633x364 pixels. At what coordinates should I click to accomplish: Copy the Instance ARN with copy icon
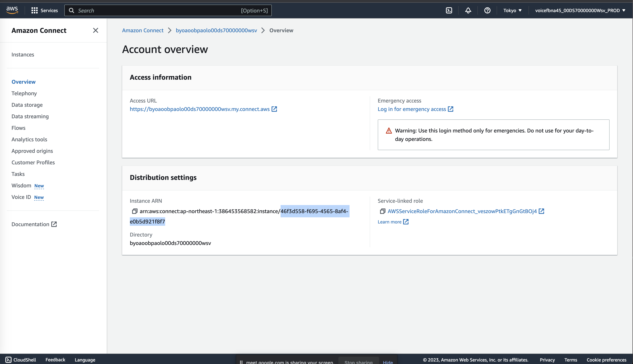tap(135, 211)
